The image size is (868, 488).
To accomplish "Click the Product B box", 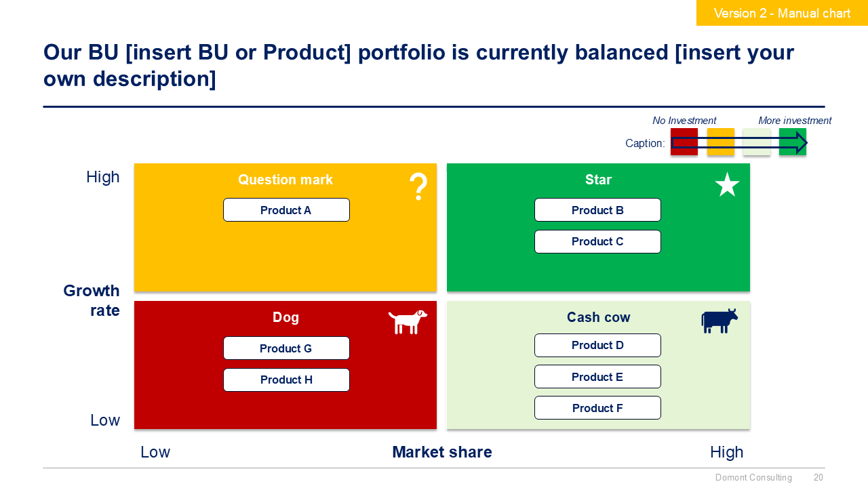I will (597, 210).
